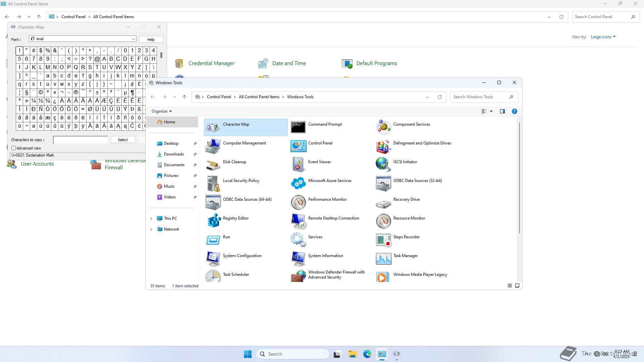Expand Windows Tools address bar history dropdown
644x362 pixels.
tap(427, 97)
